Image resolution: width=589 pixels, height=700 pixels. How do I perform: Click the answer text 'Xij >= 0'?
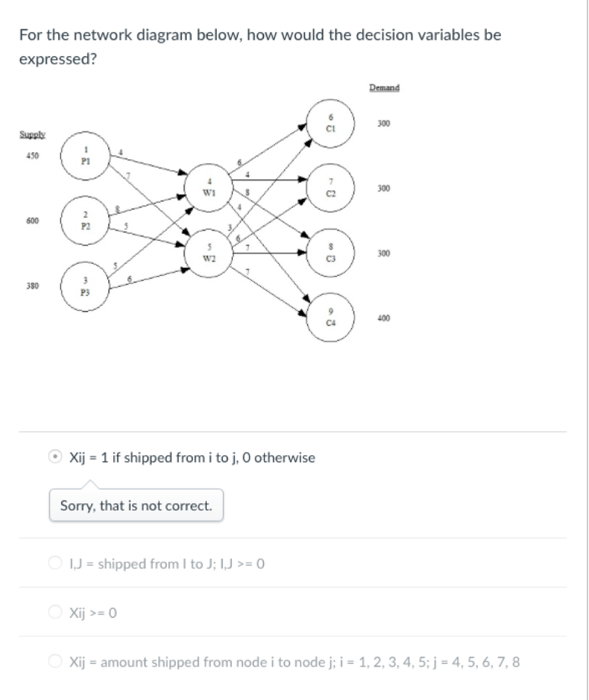[x=93, y=612]
